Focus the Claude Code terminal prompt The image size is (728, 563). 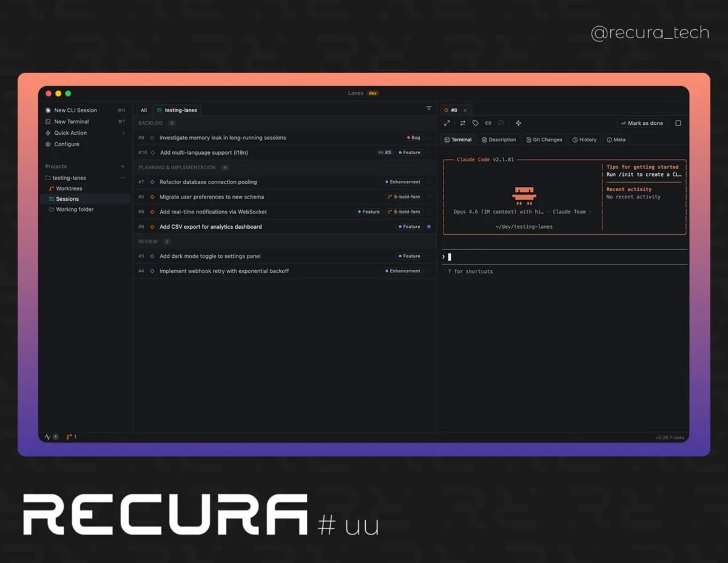click(x=564, y=257)
